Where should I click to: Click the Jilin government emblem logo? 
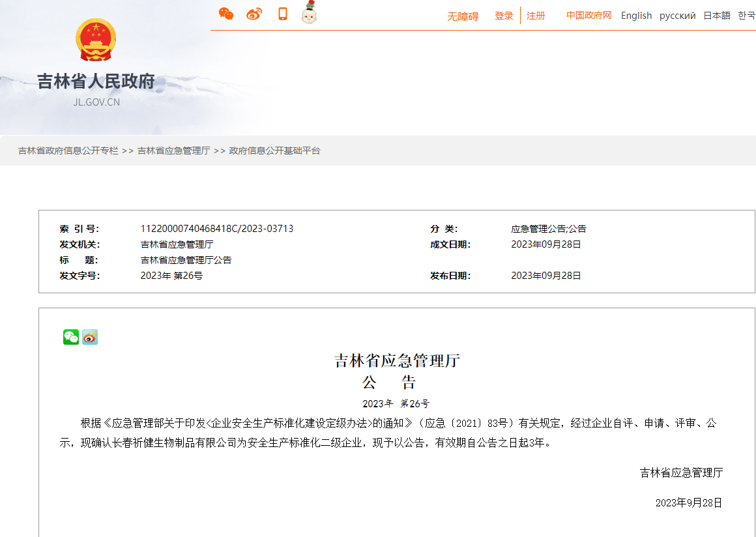pyautogui.click(x=95, y=40)
